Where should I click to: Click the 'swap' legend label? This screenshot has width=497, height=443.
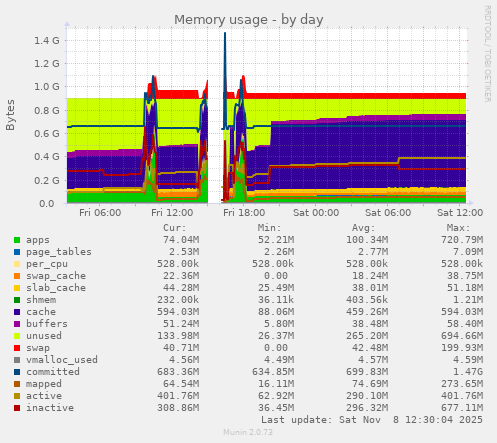pos(38,348)
